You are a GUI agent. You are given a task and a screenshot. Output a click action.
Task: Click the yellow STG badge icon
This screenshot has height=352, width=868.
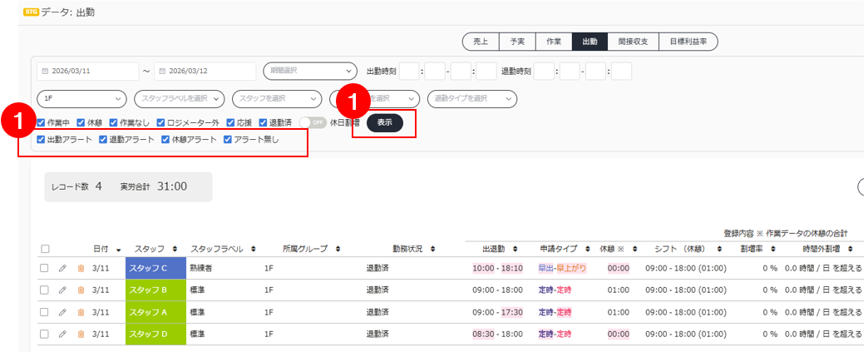click(31, 12)
